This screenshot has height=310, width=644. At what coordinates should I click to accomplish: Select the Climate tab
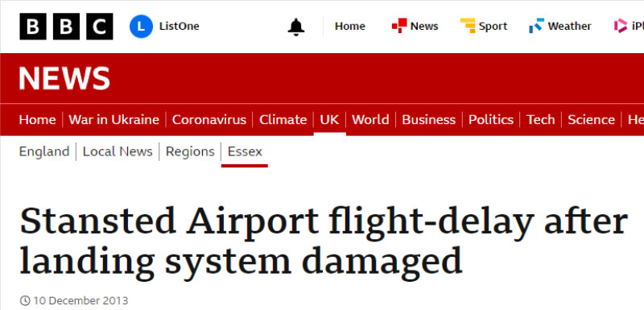(x=283, y=119)
